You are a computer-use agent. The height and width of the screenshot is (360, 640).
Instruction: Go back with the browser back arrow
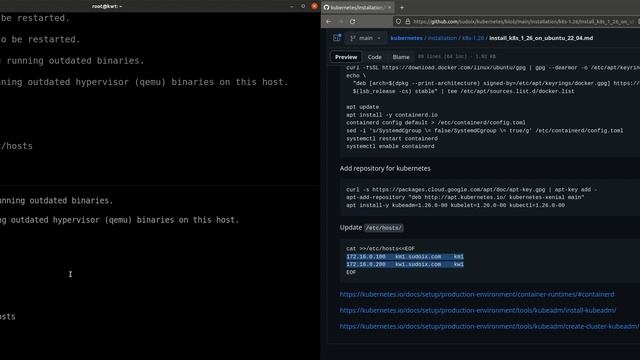[329, 22]
